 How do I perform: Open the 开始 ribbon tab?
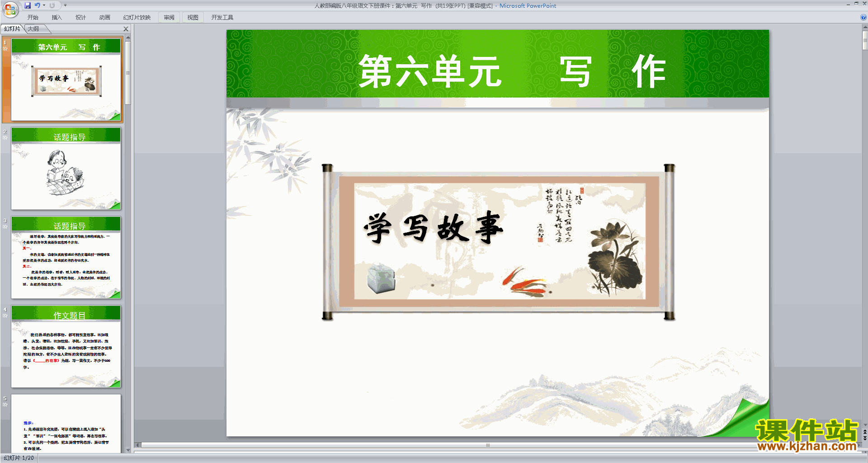[33, 18]
